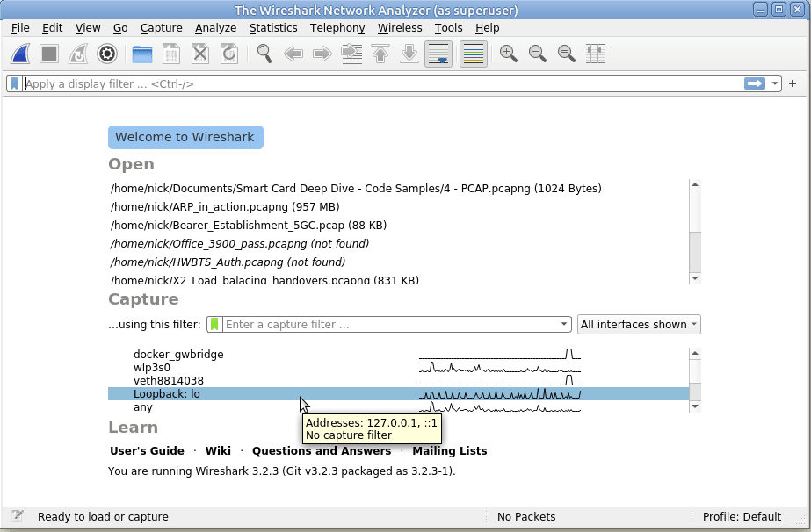Open the Telephony menu
Viewport: 811px width, 532px height.
337,28
